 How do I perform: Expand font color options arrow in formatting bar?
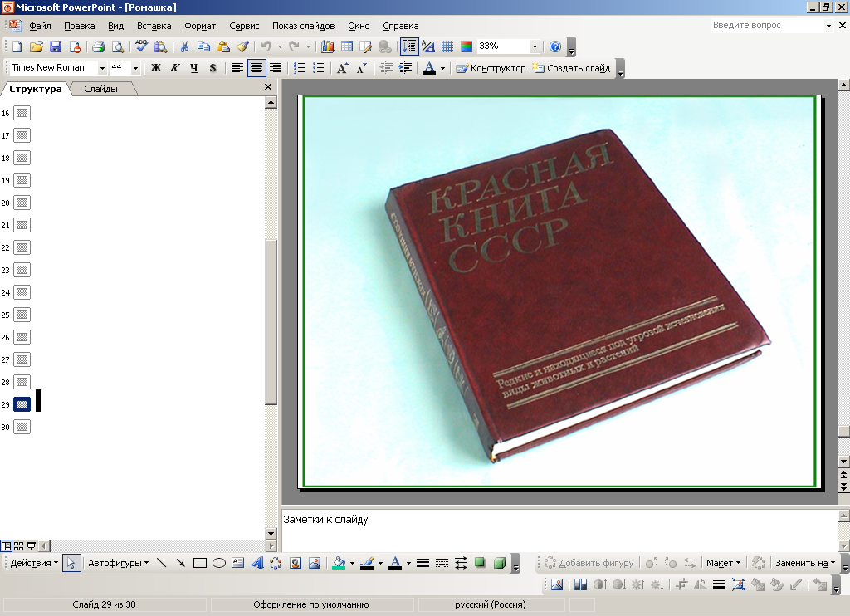point(443,68)
